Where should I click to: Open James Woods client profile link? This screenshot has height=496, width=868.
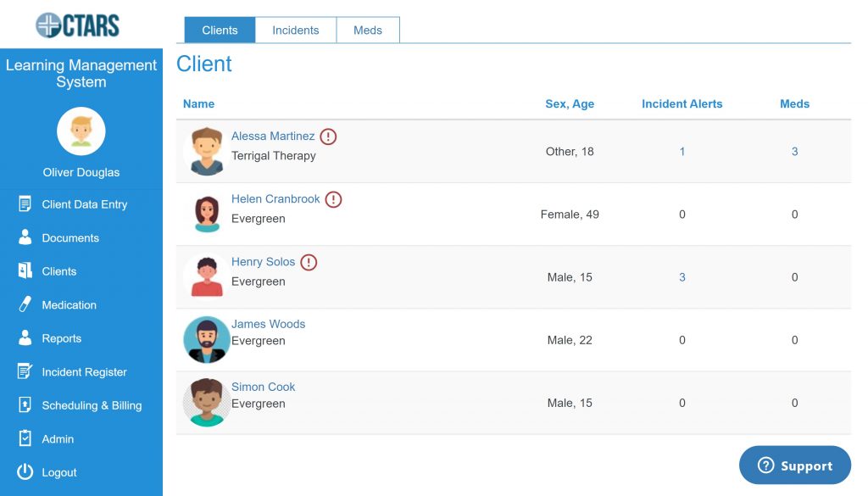(x=268, y=324)
